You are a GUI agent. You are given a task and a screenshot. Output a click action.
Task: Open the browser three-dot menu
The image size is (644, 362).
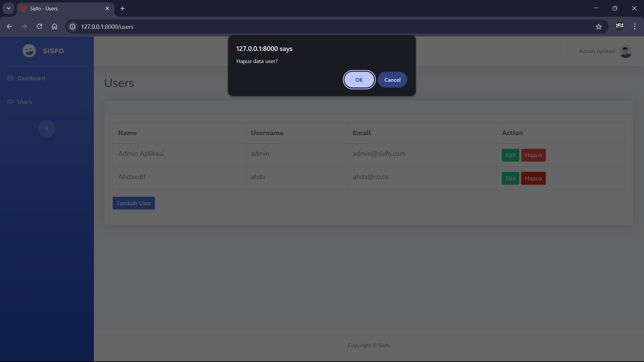tap(635, 26)
